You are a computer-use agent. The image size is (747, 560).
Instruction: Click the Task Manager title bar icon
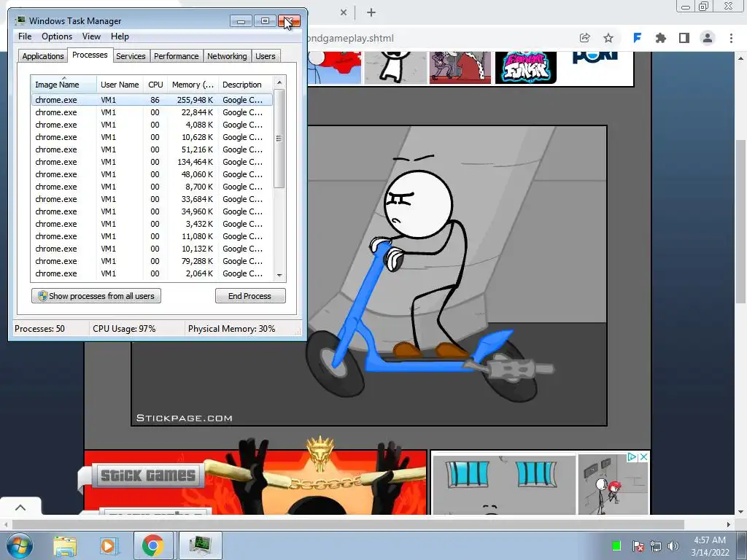coord(20,20)
